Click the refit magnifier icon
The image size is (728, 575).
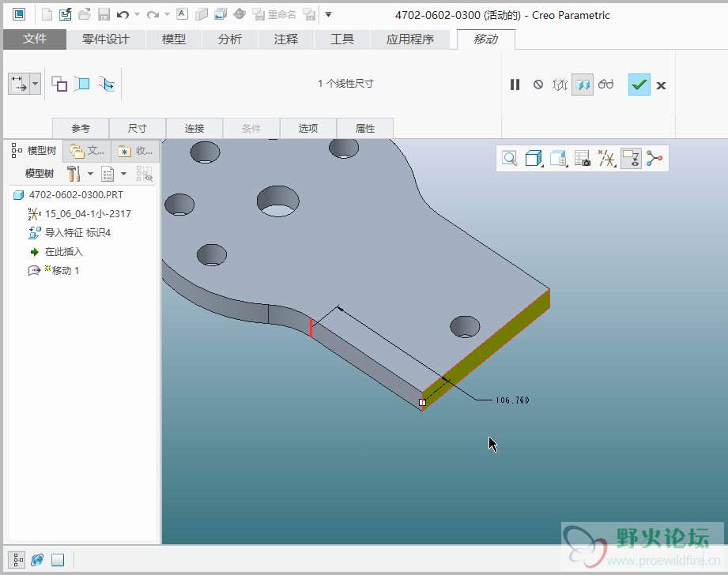[509, 158]
